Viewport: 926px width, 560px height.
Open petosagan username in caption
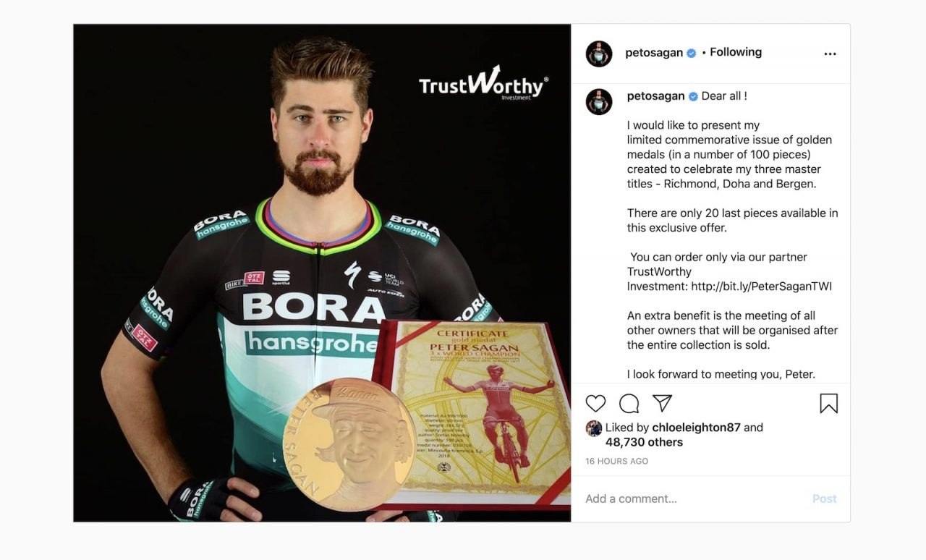[655, 96]
